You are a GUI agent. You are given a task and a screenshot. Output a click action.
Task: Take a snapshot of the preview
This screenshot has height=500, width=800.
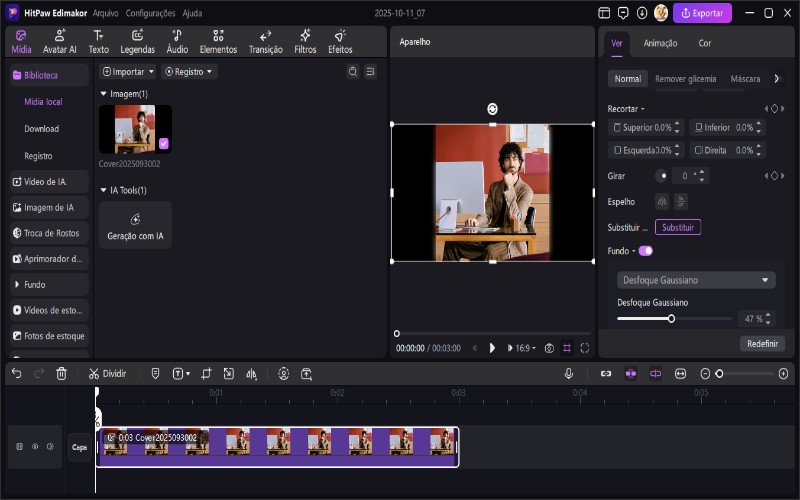pyautogui.click(x=548, y=348)
